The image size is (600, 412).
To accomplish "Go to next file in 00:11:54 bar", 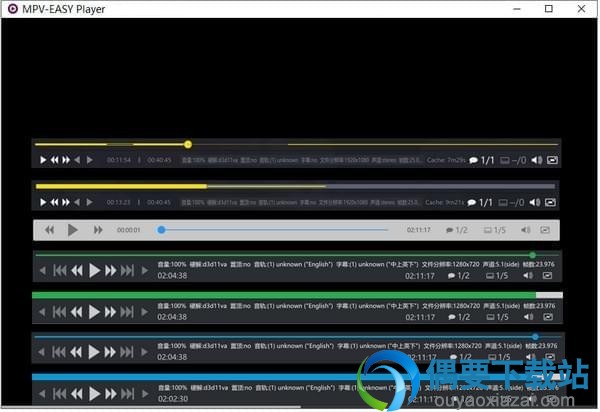I will click(89, 160).
